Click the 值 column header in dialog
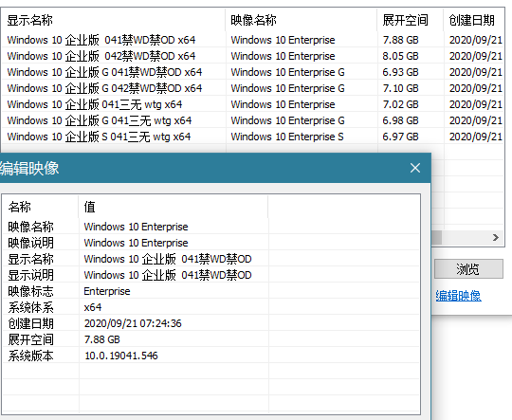This screenshot has height=420, width=512. pyautogui.click(x=174, y=207)
